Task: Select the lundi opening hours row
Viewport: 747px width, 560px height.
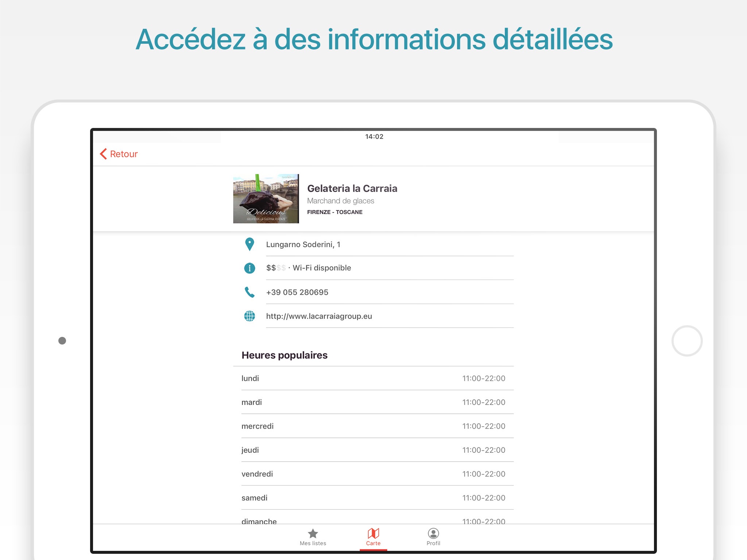Action: [x=373, y=378]
